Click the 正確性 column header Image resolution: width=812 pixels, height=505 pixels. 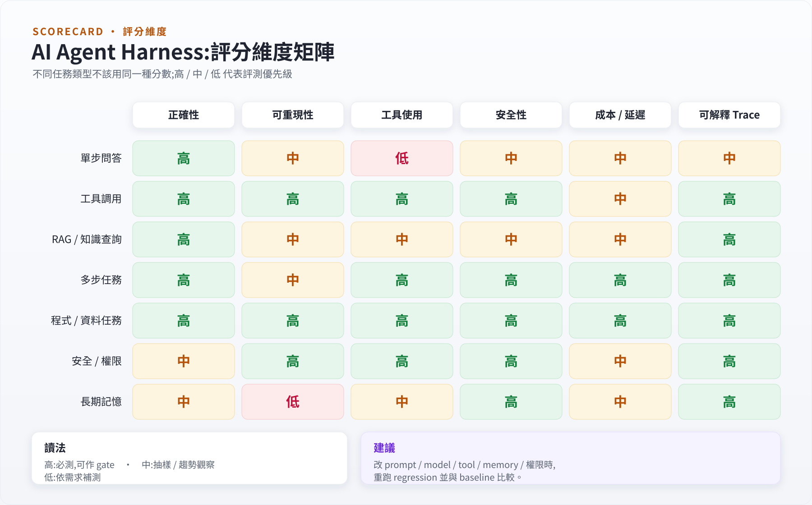click(184, 115)
